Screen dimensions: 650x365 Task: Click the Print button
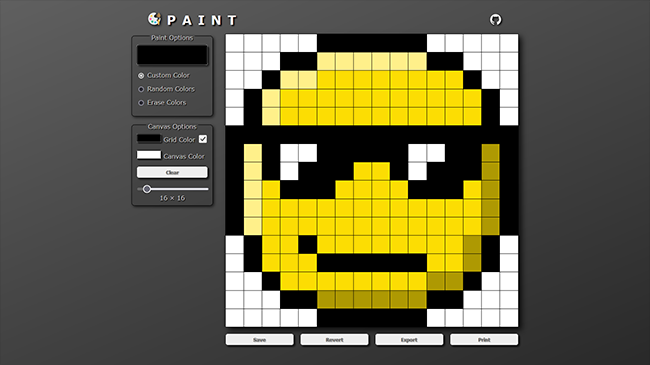[484, 340]
